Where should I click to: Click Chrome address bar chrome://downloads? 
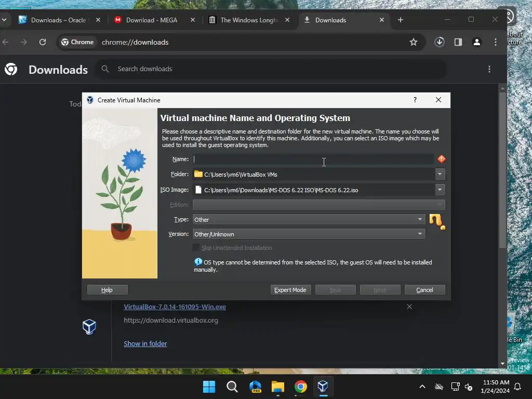[x=135, y=42]
